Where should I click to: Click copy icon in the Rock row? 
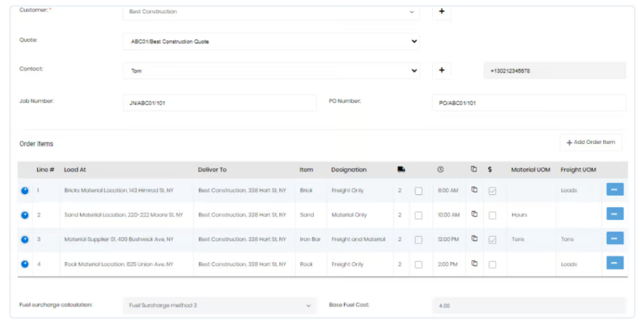point(475,264)
